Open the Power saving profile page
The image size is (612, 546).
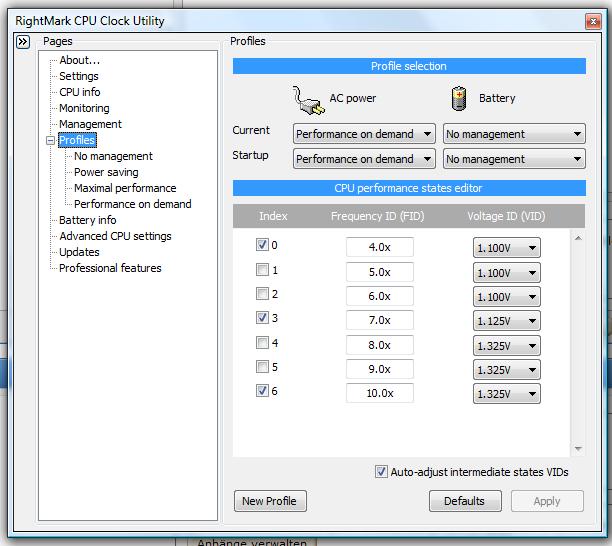coord(106,172)
